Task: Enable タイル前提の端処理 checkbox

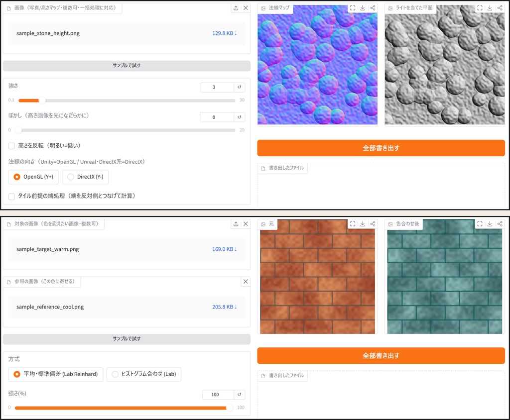Action: coord(12,197)
